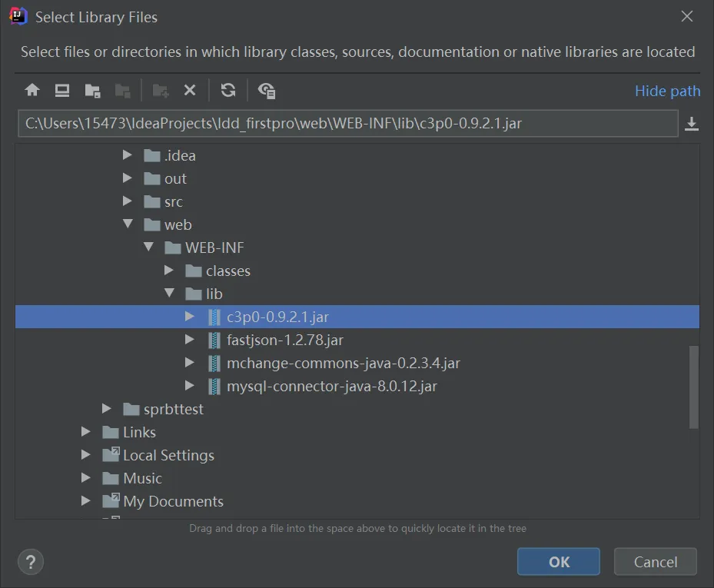Click the Delete (X) toolbar icon

pos(190,90)
